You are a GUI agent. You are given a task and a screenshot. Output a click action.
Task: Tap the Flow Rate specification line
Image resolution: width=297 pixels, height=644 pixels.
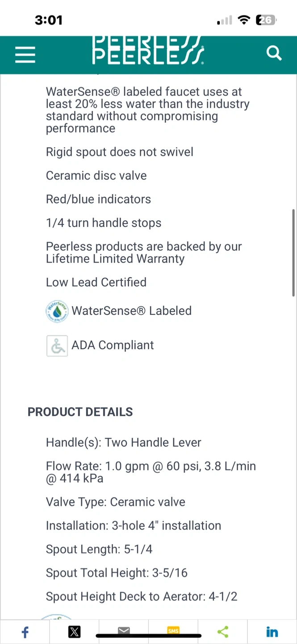151,472
